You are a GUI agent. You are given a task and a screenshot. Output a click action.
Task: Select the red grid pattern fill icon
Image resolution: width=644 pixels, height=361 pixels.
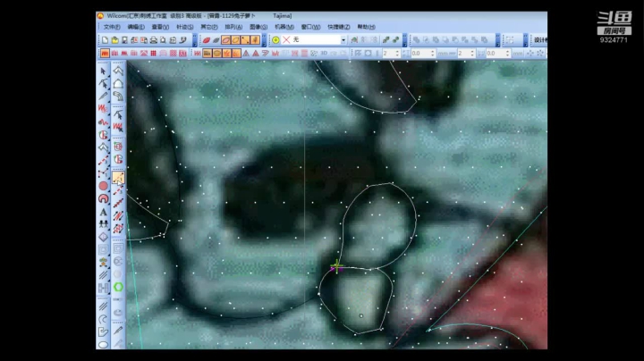(x=153, y=54)
